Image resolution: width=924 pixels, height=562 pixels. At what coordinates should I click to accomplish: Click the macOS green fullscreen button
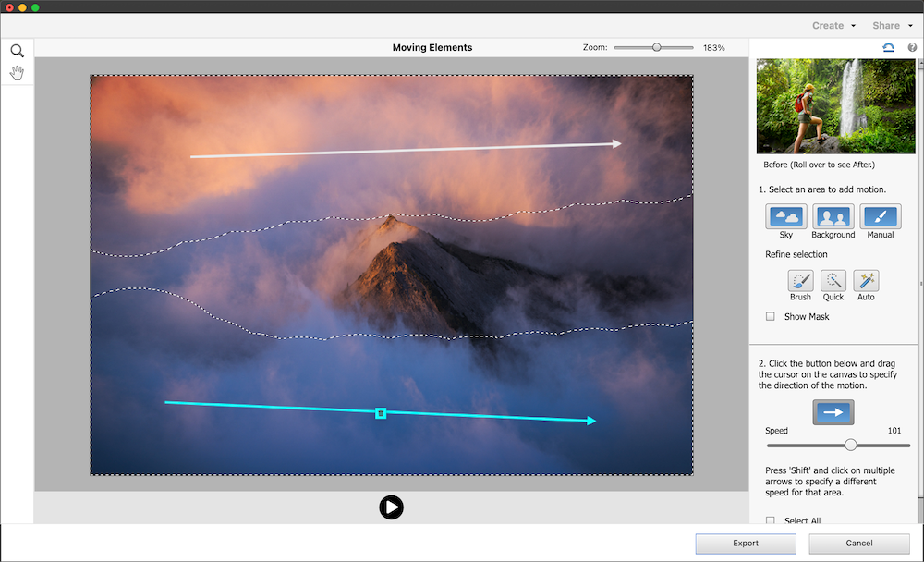[35, 7]
